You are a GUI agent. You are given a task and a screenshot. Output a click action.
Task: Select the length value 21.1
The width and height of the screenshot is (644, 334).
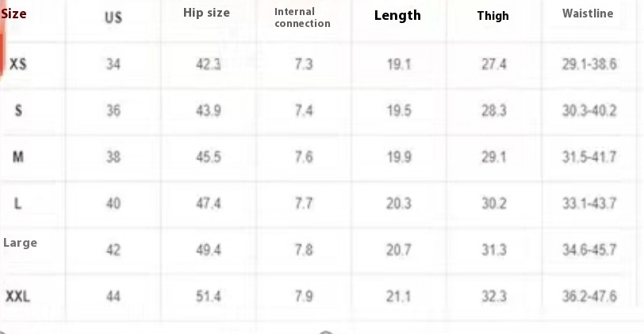point(398,296)
